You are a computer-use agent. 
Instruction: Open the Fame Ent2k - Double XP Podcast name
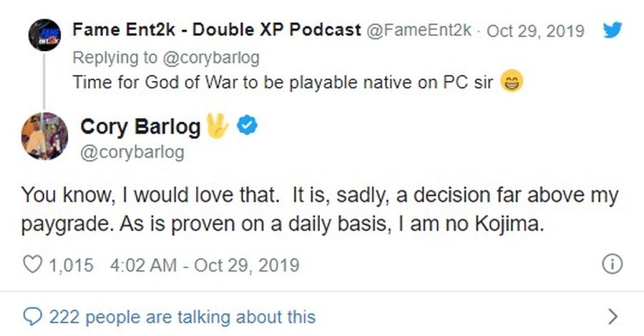(216, 31)
